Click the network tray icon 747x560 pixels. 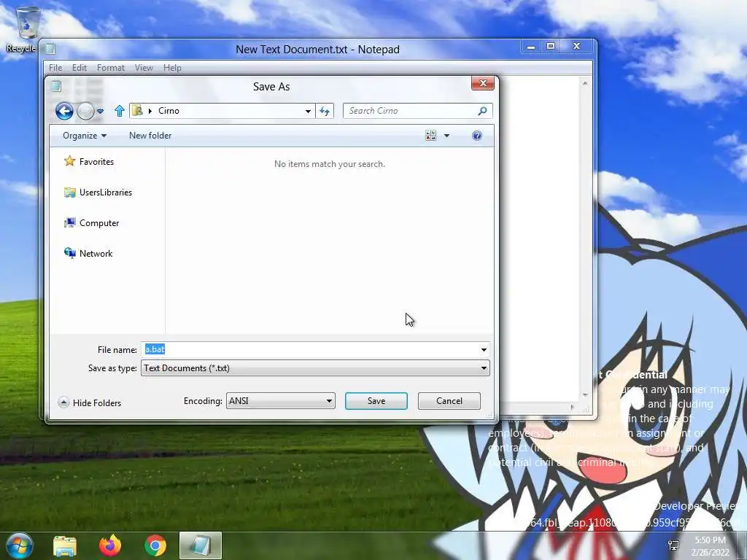click(x=673, y=545)
